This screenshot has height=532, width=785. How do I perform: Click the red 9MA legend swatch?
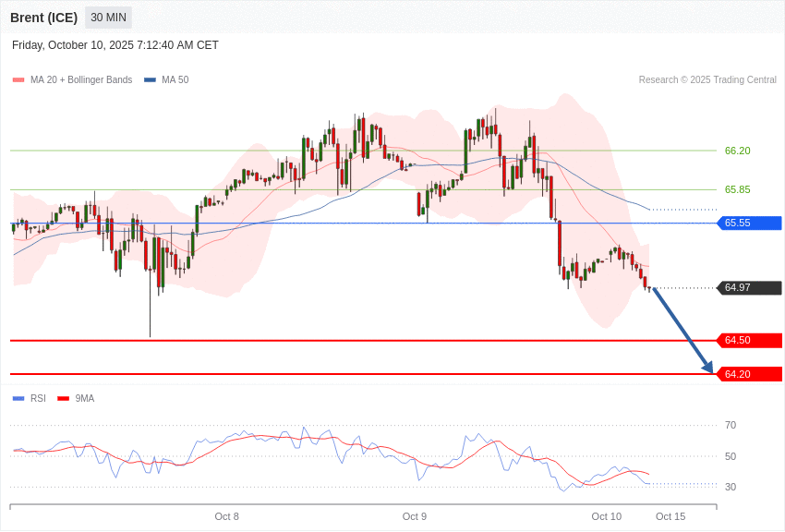point(63,399)
